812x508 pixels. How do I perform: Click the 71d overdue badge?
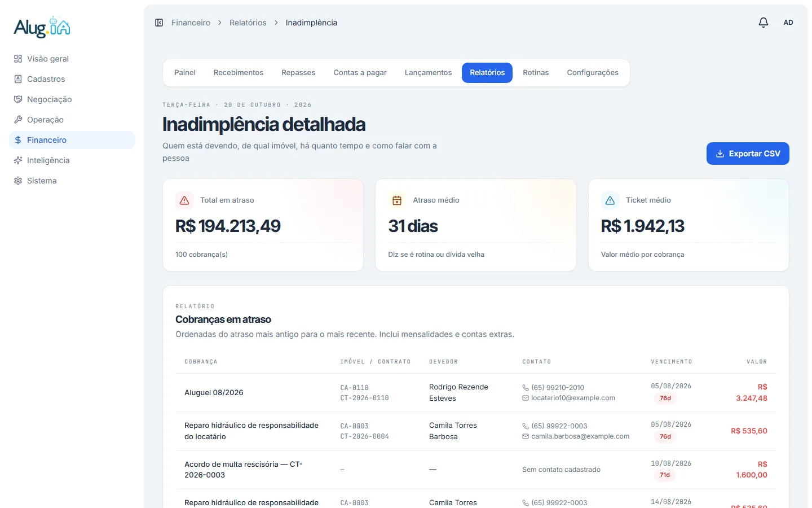pos(665,475)
